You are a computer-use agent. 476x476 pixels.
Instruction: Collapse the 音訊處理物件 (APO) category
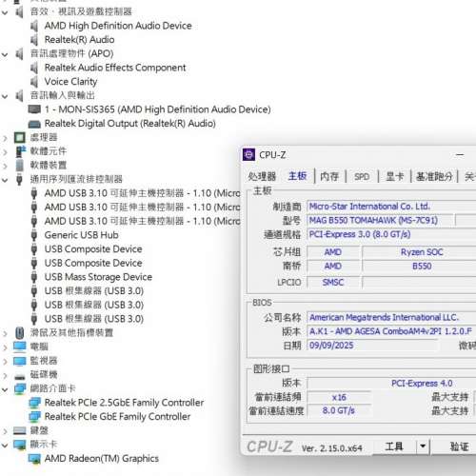5,54
